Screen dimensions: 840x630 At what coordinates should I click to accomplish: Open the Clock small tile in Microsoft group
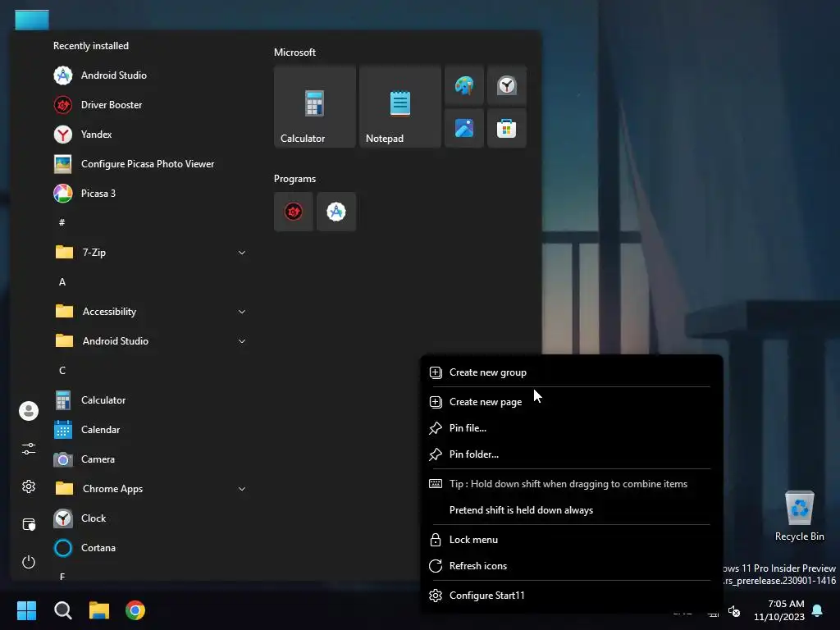point(506,85)
